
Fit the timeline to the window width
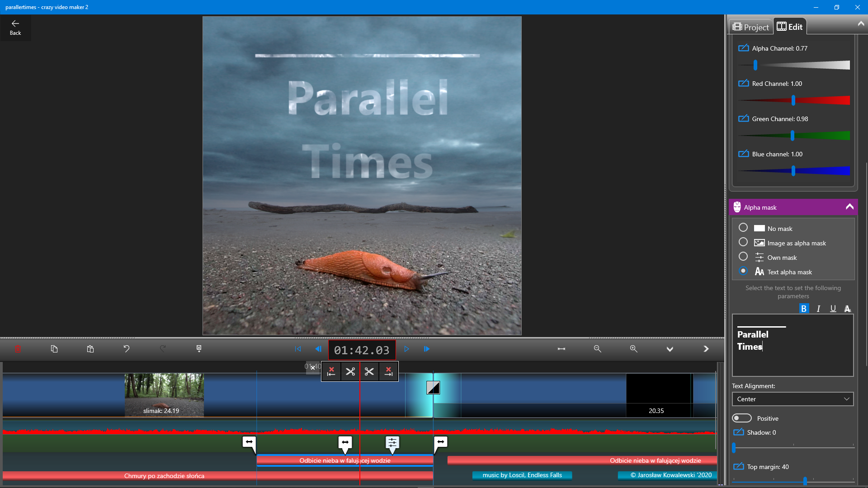(561, 349)
